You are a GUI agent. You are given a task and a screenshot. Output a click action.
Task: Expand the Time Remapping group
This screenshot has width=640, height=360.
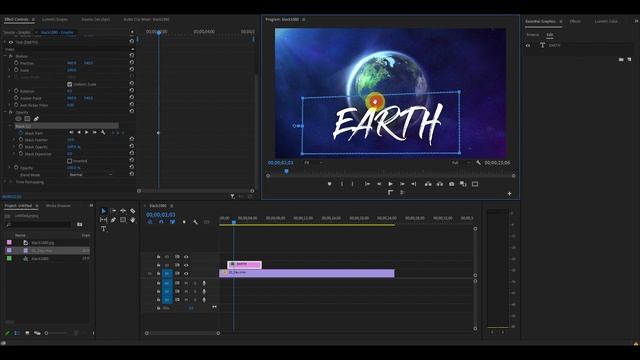(x=5, y=182)
